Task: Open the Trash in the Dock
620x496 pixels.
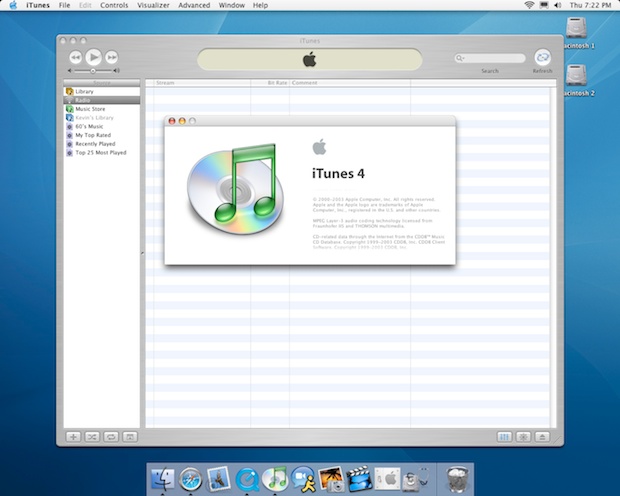Action: point(457,479)
